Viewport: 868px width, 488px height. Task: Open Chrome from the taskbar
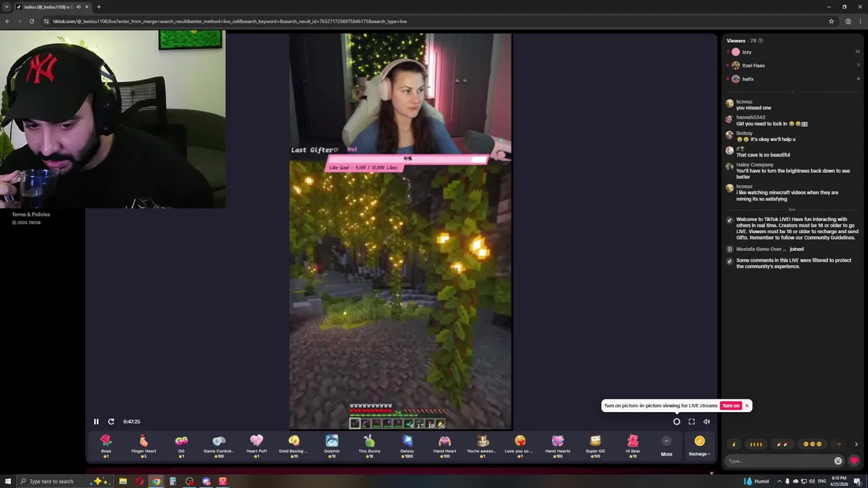pos(156,481)
